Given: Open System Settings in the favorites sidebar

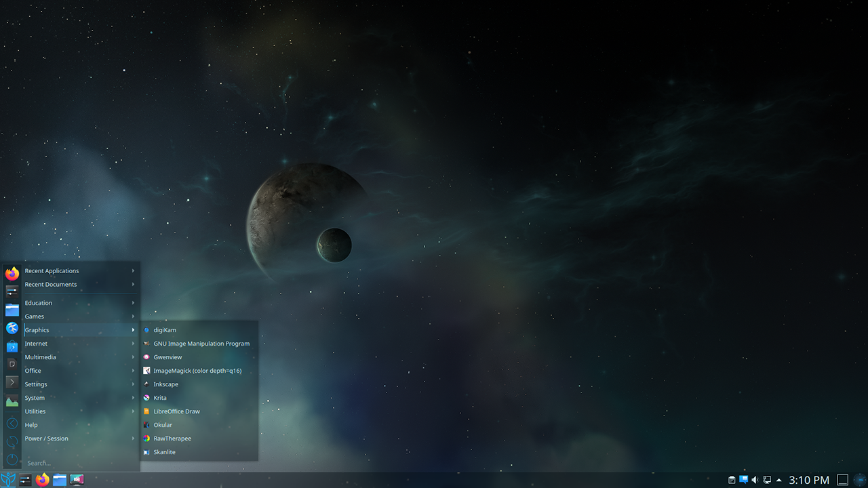Looking at the screenshot, I should (x=12, y=291).
